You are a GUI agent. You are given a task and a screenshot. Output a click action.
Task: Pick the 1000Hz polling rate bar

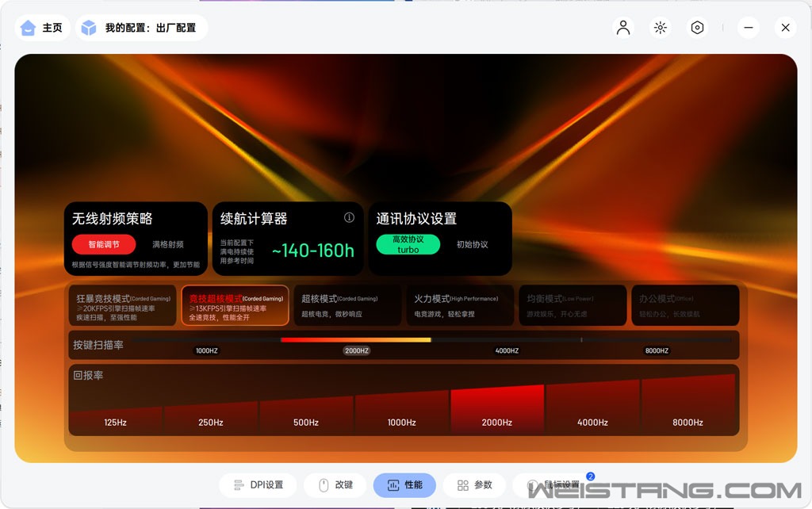[x=401, y=412]
